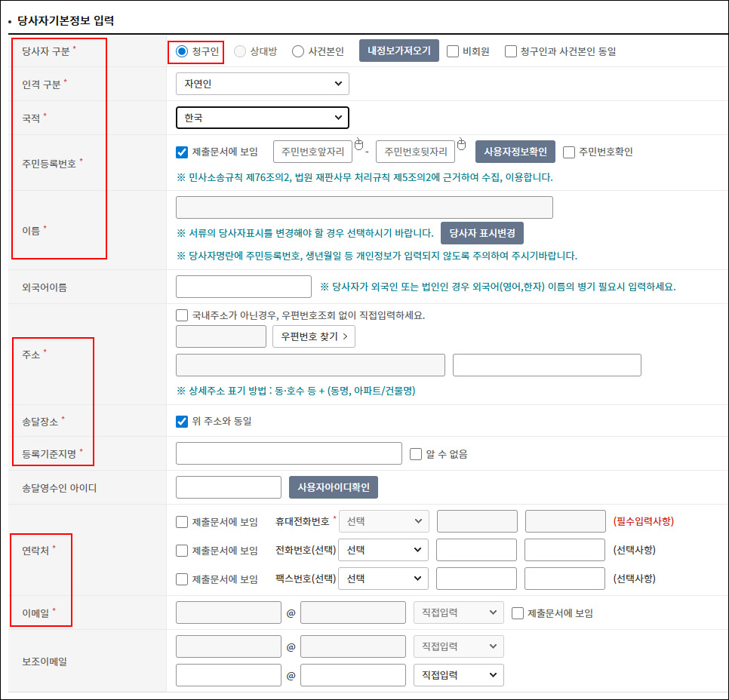
Task: Click the detailed address field on the right
Action: tap(546, 365)
